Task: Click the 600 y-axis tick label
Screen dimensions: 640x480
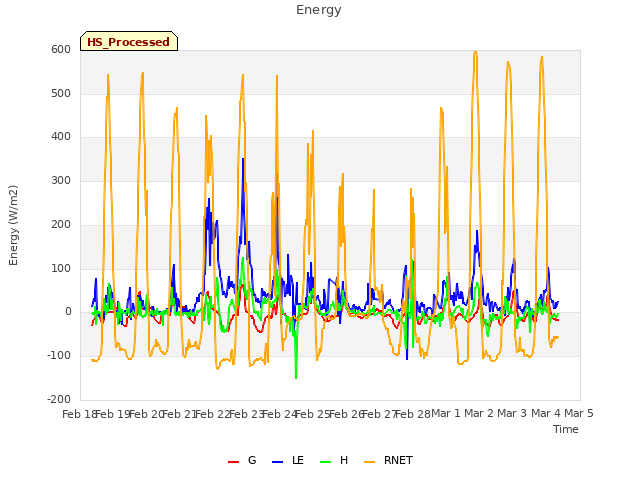Action: pyautogui.click(x=61, y=49)
